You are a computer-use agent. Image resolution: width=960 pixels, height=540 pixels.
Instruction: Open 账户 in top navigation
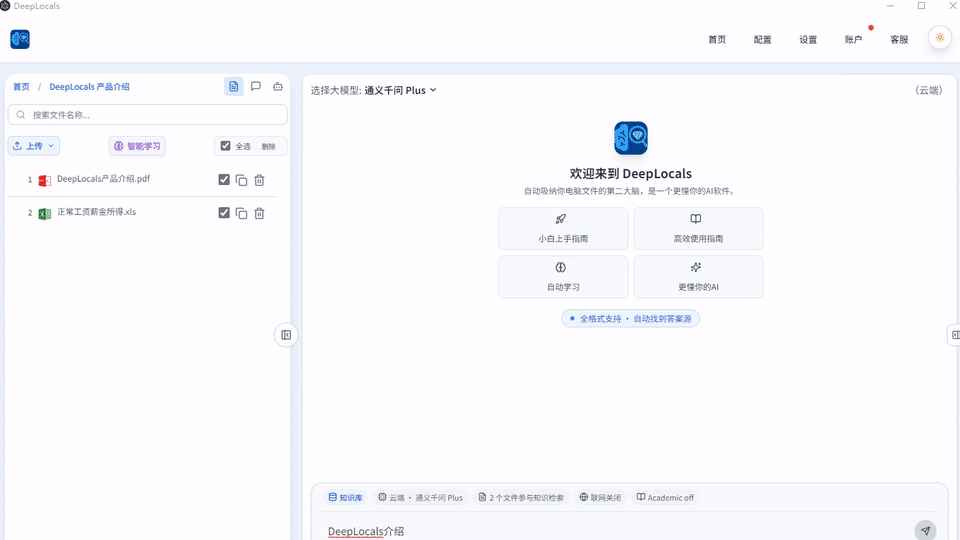click(853, 40)
